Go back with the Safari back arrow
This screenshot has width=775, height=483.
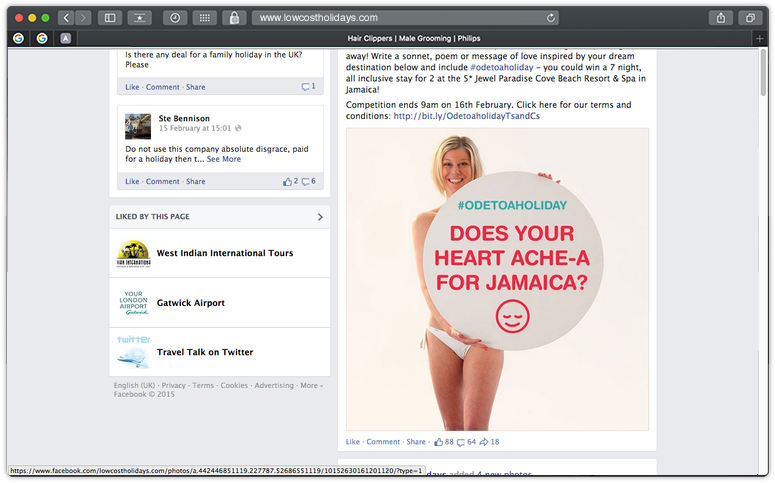66,18
